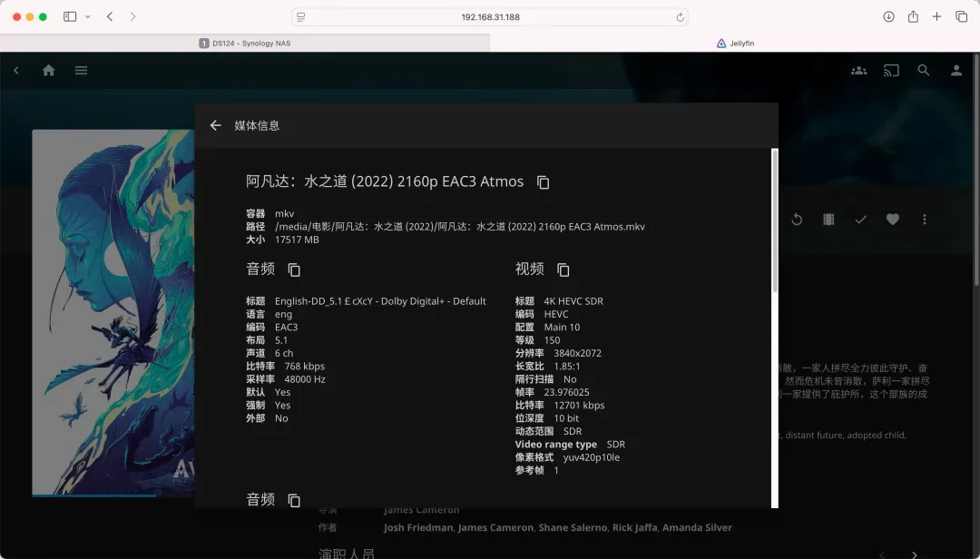Reload the page in Safari
The width and height of the screenshot is (980, 559).
click(x=680, y=17)
